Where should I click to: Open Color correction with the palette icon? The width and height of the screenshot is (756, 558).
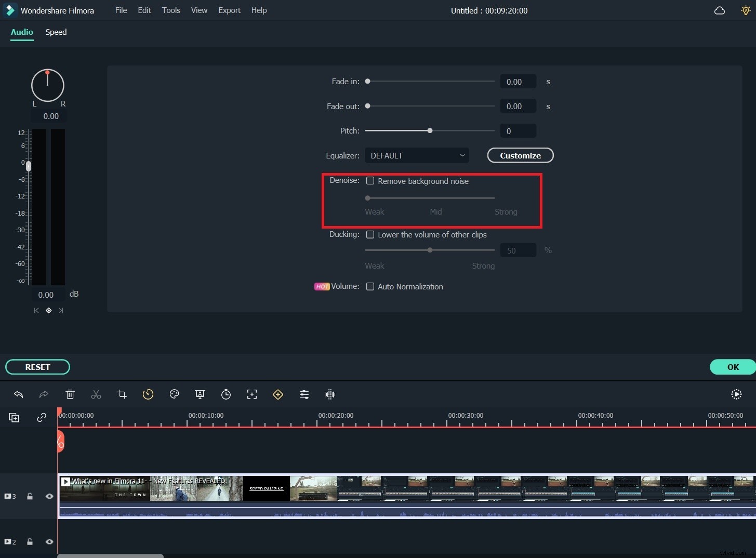tap(174, 394)
